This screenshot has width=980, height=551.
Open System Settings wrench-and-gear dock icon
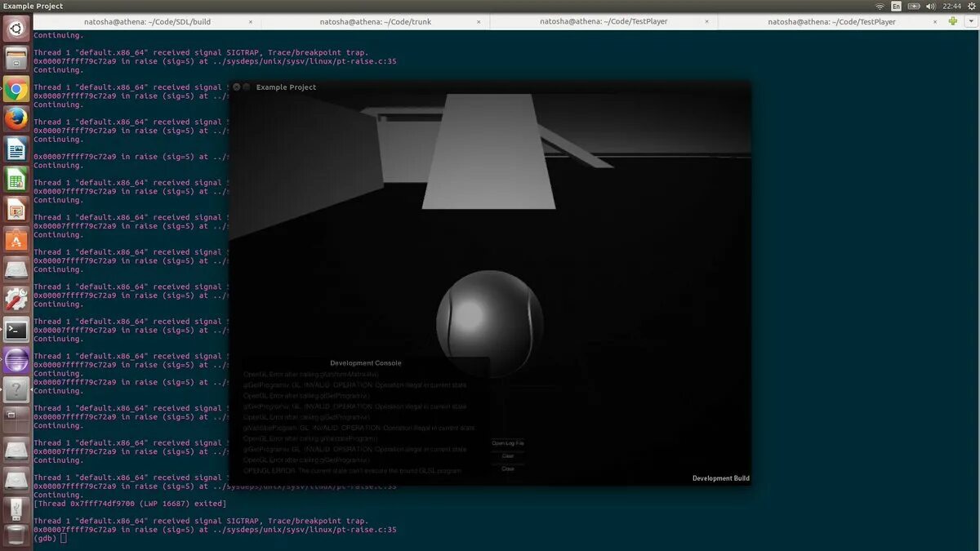(x=16, y=300)
